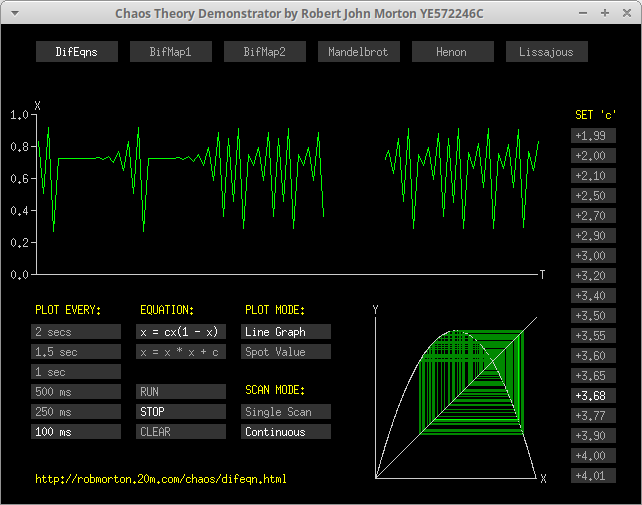This screenshot has height=505, width=642.
Task: Set plot interval to 500 ms
Action: tap(76, 392)
